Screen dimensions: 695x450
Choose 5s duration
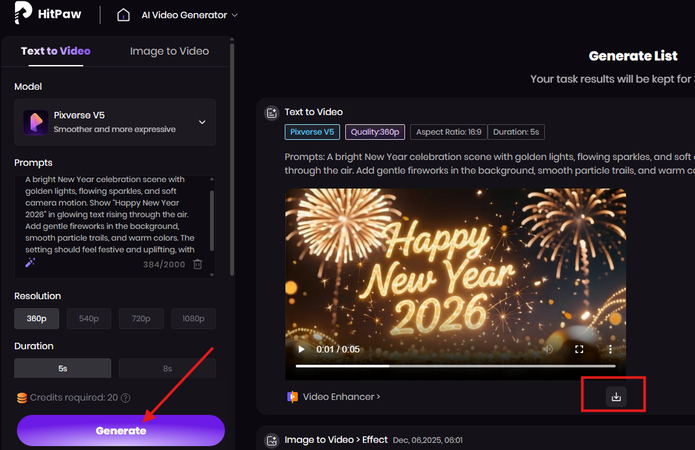coord(62,368)
